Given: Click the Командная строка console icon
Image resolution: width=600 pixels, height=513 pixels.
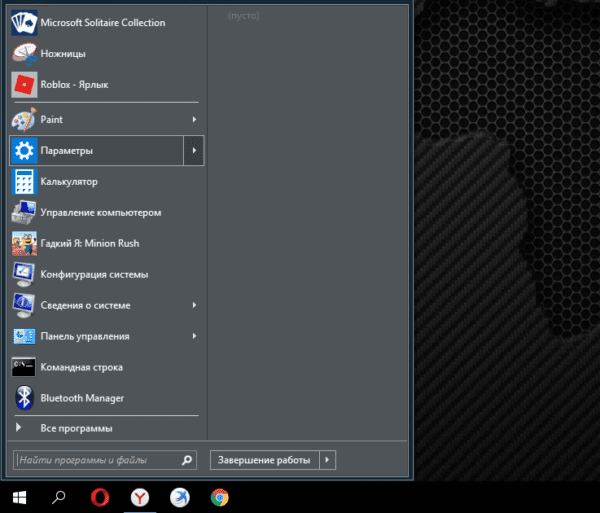Looking at the screenshot, I should pyautogui.click(x=24, y=367).
